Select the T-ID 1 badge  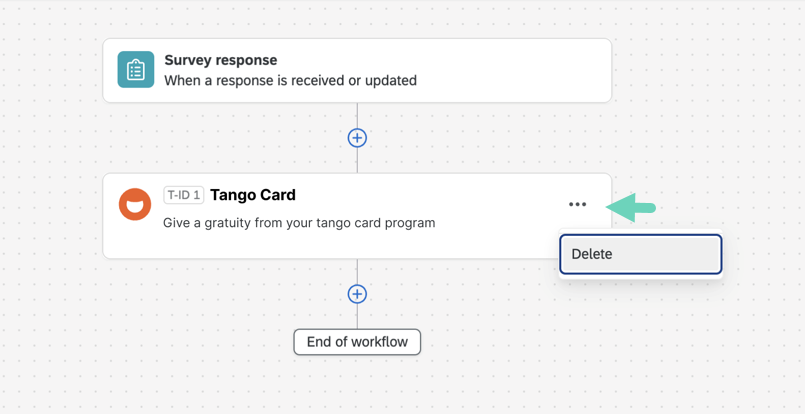184,195
